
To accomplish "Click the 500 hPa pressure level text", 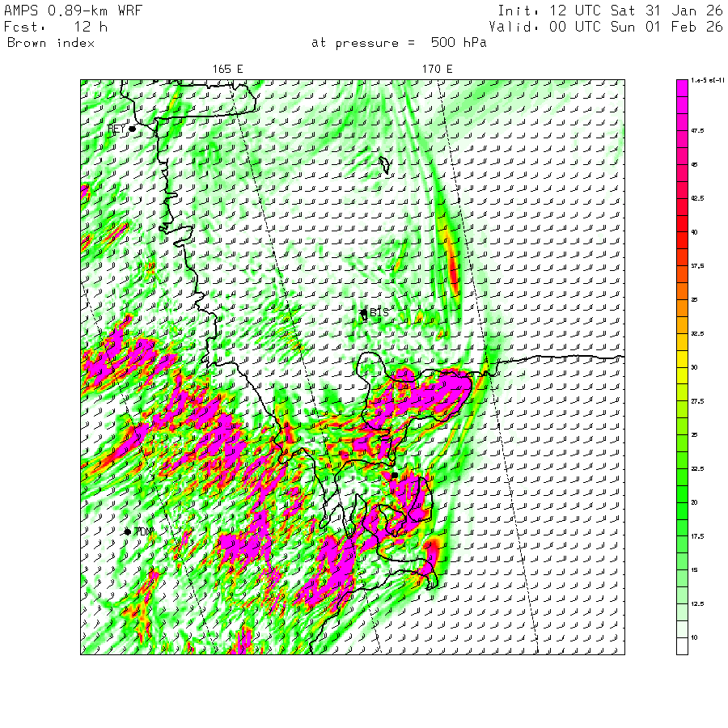I will tap(459, 43).
